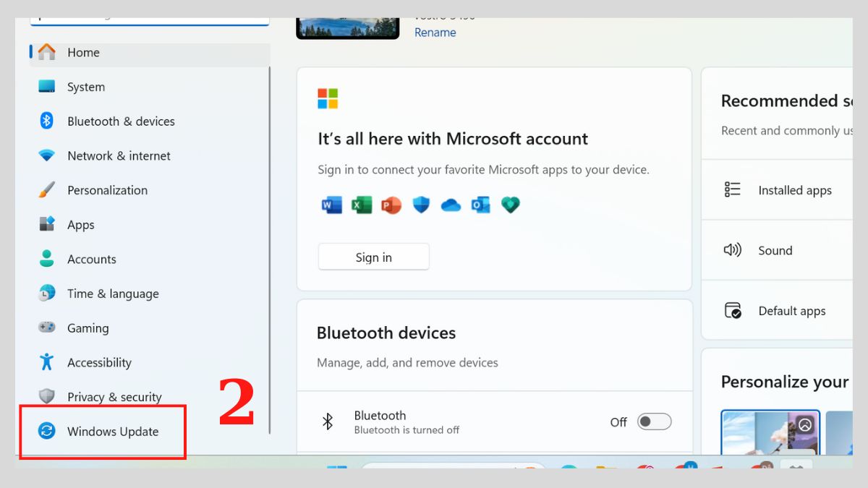Click the Excel app icon
868x488 pixels.
pyautogui.click(x=362, y=205)
